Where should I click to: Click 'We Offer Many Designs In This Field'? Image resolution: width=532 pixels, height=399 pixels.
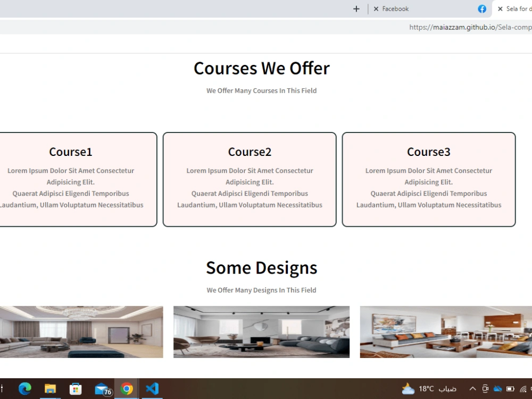(x=262, y=290)
